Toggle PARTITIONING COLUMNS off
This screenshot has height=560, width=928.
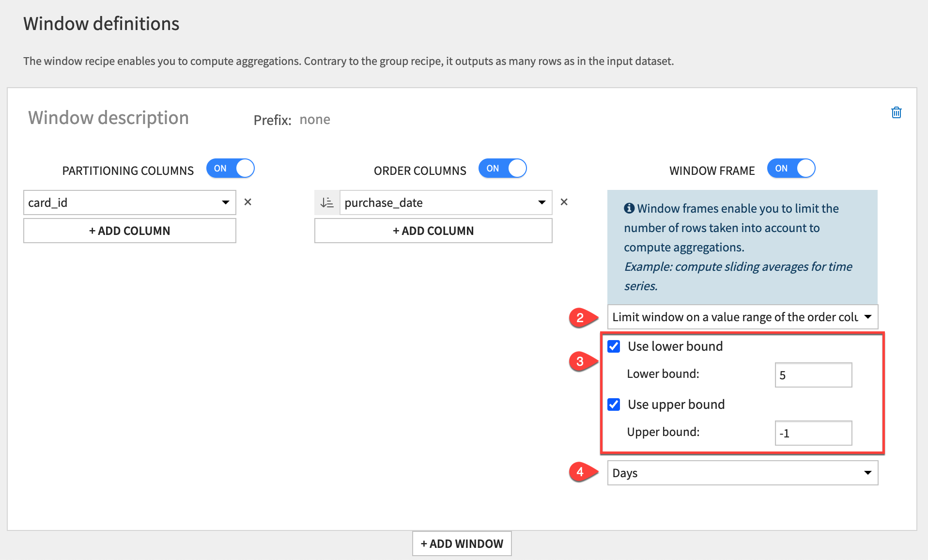231,168
